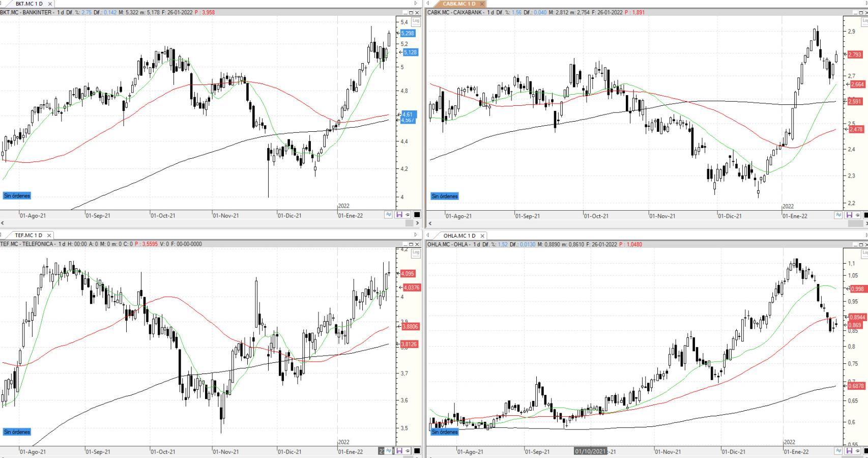
Task: Click TEF.MC - TELEFONICA chart header title
Action: click(x=26, y=244)
